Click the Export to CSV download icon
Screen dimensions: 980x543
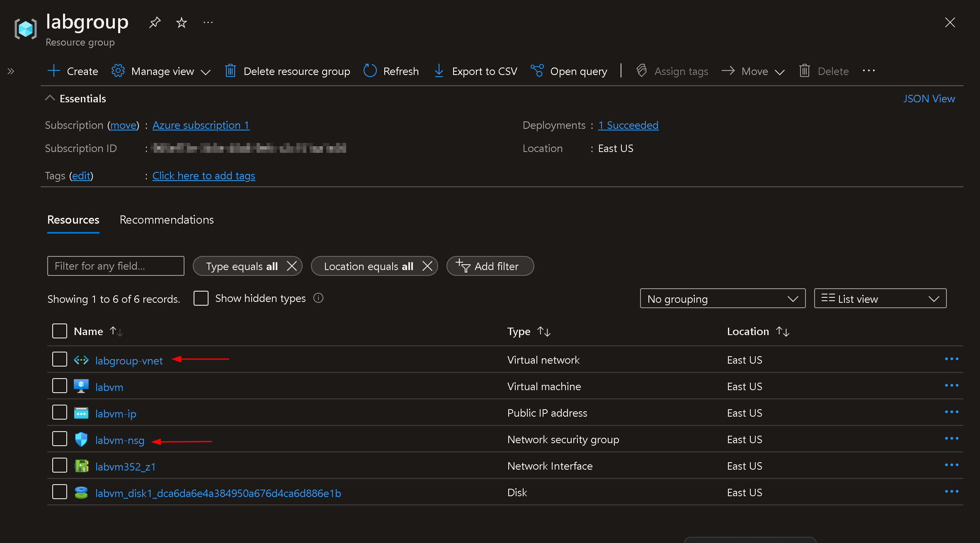(439, 71)
